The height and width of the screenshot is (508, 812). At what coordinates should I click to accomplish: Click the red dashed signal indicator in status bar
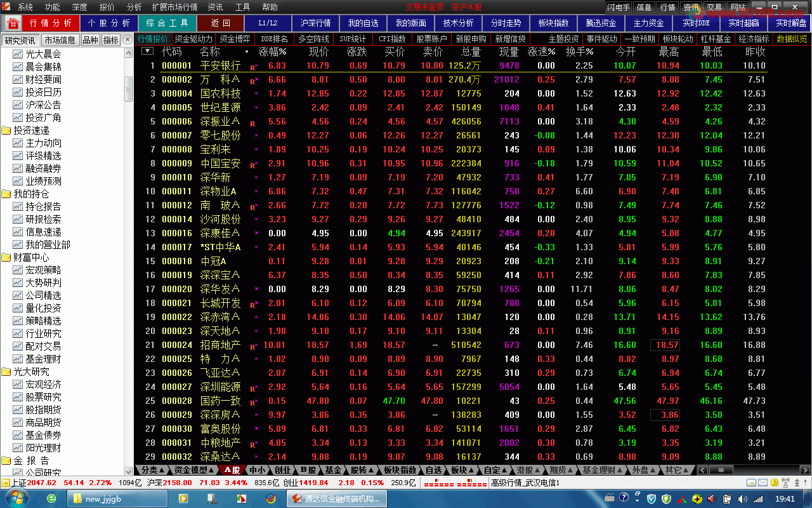[455, 483]
